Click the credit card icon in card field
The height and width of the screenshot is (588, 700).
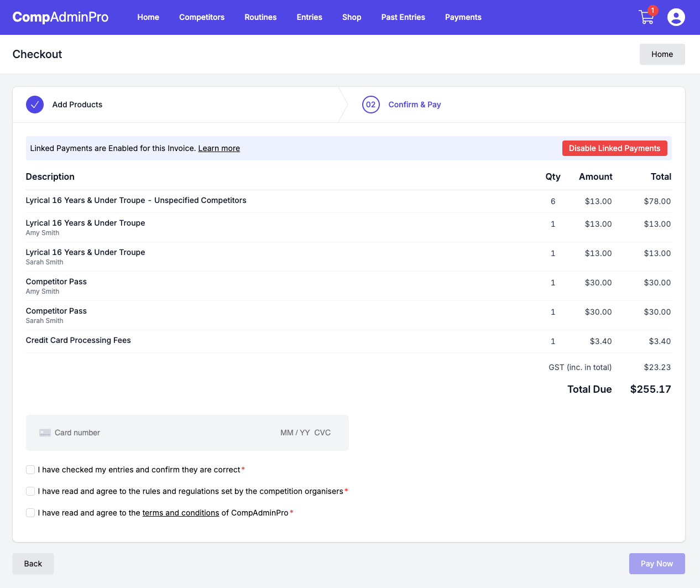point(45,433)
